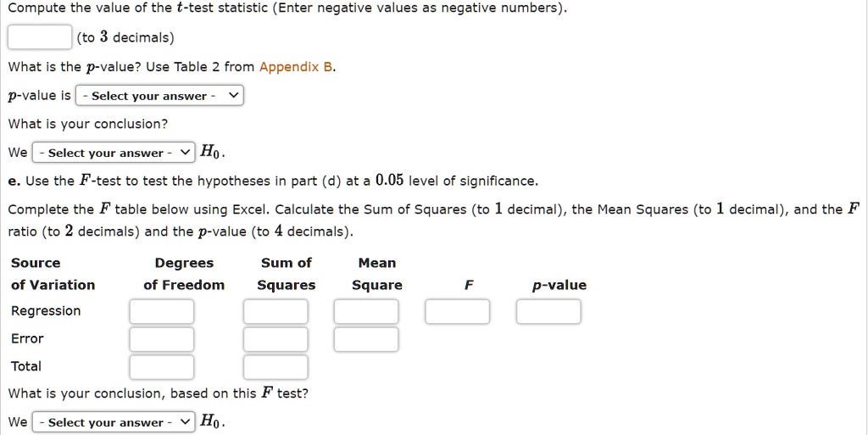The image size is (868, 435).
Task: Open the p-value answer dropdown
Action: point(159,96)
